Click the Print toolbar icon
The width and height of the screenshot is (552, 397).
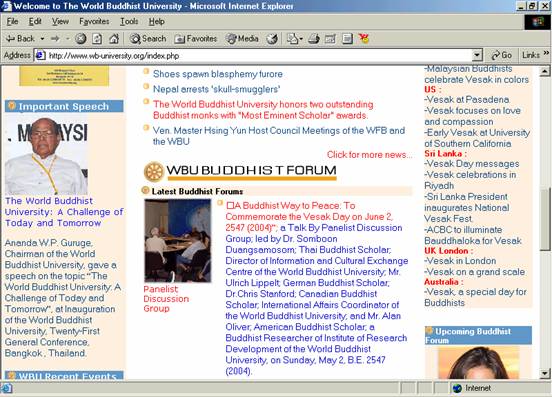tap(314, 39)
